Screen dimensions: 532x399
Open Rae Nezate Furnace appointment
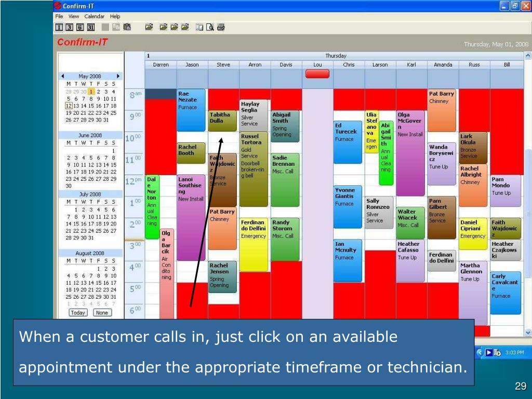[x=191, y=110]
